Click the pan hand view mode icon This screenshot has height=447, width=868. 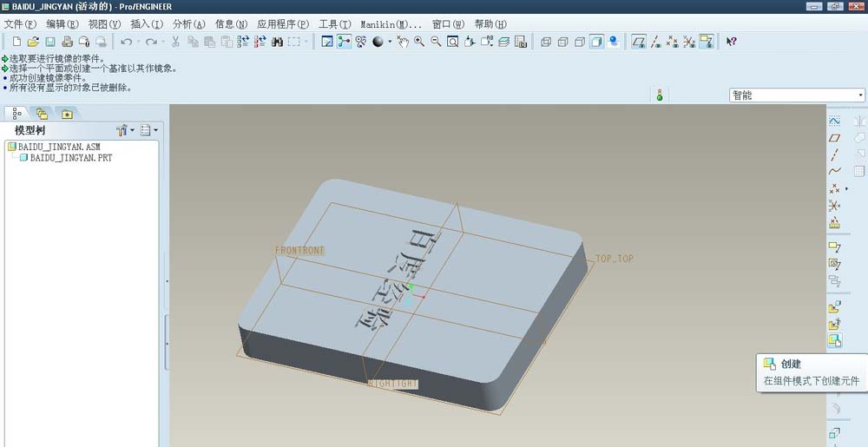(x=403, y=42)
